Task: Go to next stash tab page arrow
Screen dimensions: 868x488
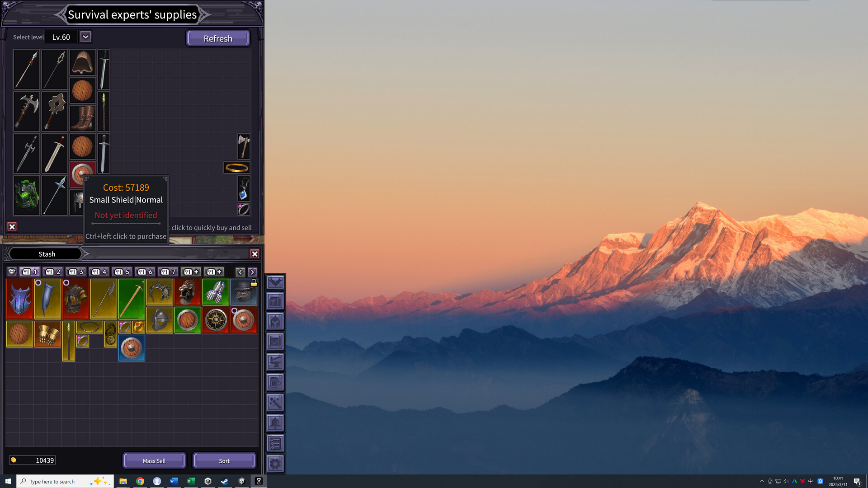Action: (x=253, y=272)
